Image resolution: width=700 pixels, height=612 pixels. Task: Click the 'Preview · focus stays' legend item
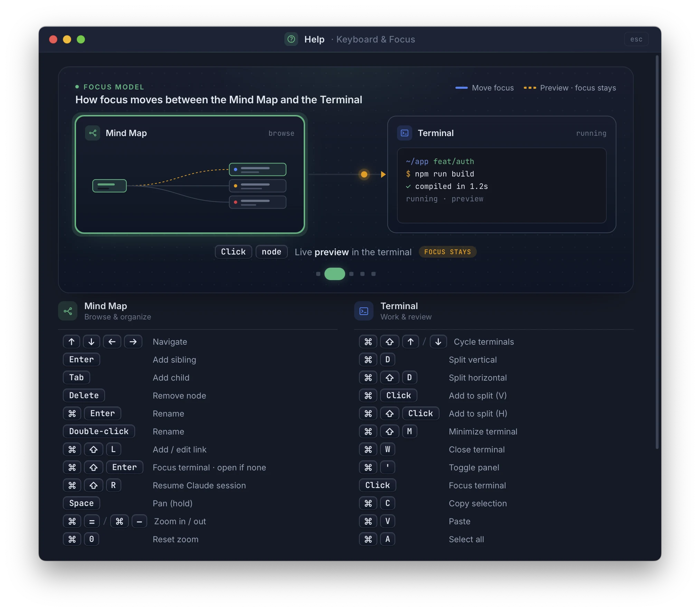tap(570, 88)
